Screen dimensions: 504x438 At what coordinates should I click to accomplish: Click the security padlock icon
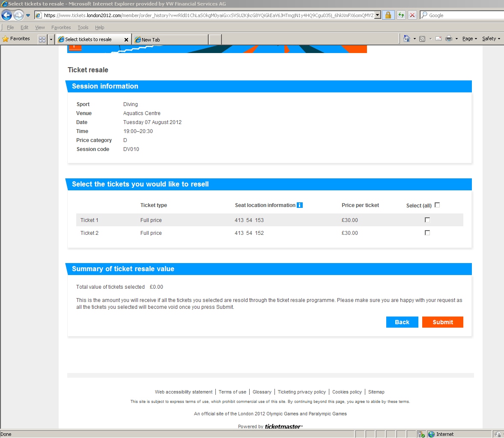click(388, 15)
